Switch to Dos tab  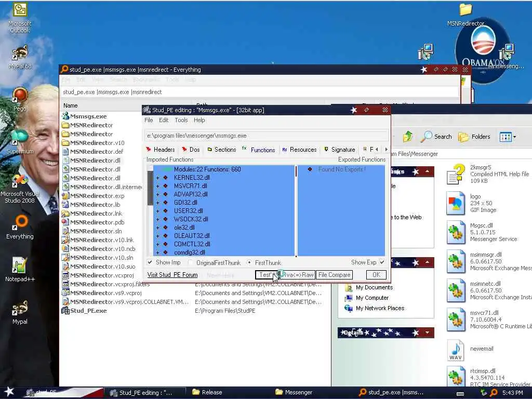pyautogui.click(x=191, y=150)
